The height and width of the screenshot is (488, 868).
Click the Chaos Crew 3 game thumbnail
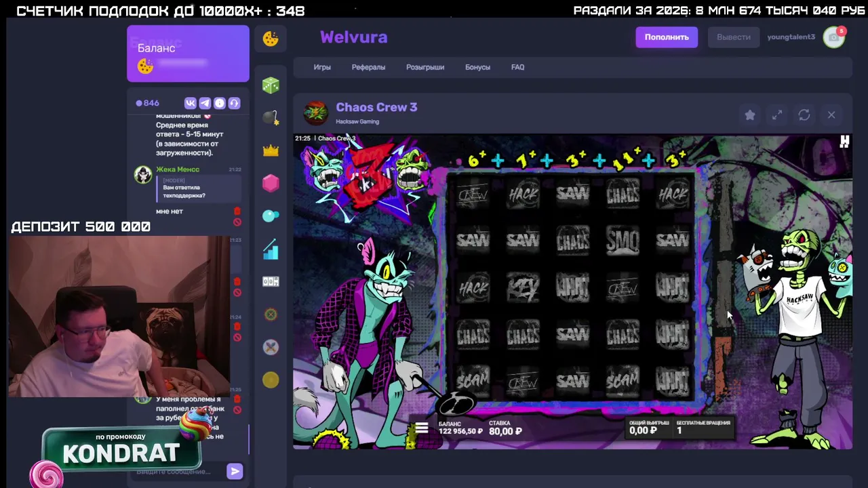click(315, 113)
